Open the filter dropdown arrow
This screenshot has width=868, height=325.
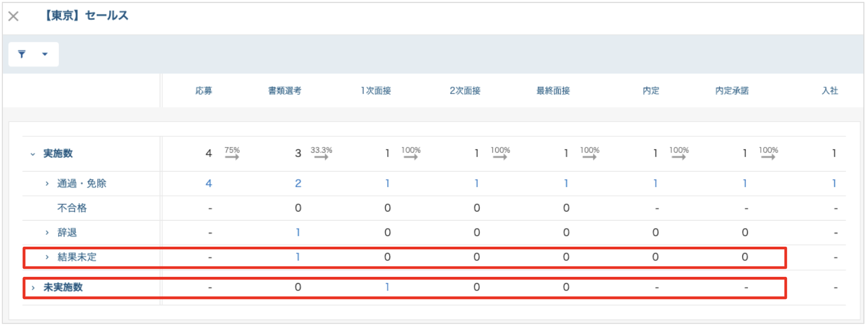(45, 54)
